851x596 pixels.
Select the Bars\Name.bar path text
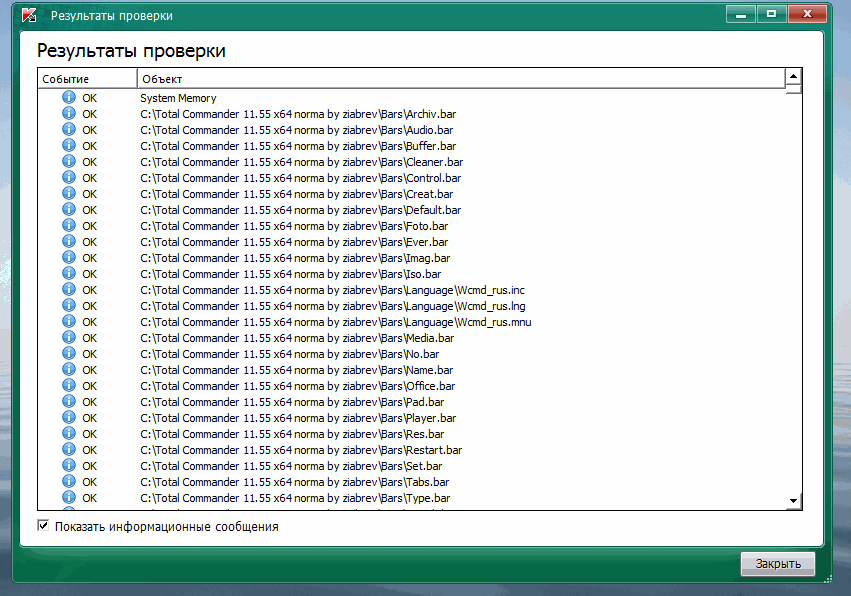click(x=296, y=370)
